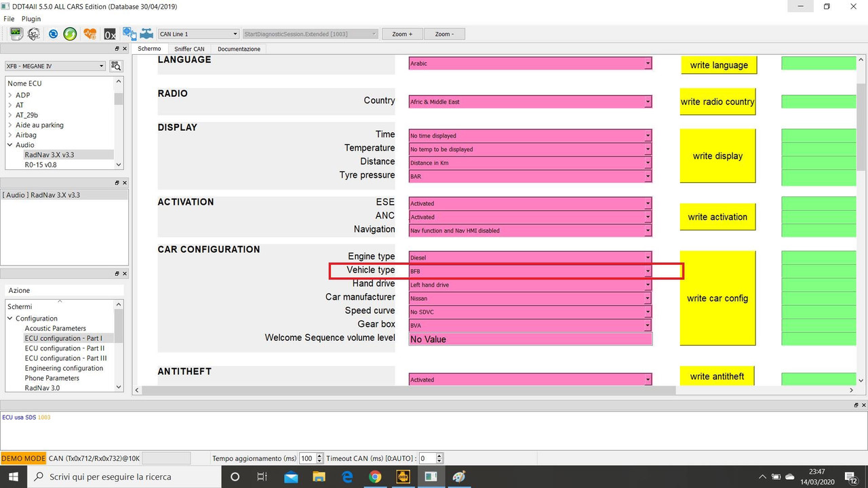Open the Paint app in taskbar
The width and height of the screenshot is (868, 488).
pyautogui.click(x=459, y=477)
